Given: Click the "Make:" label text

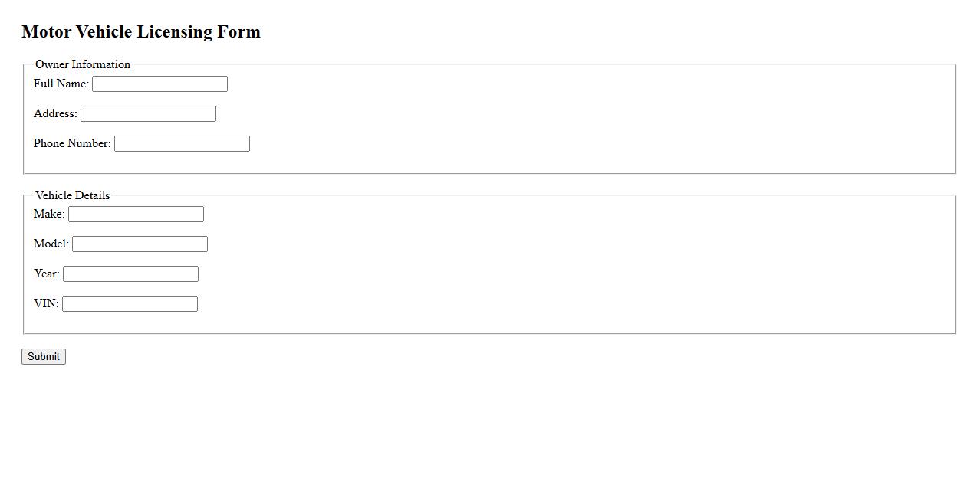Looking at the screenshot, I should (49, 214).
